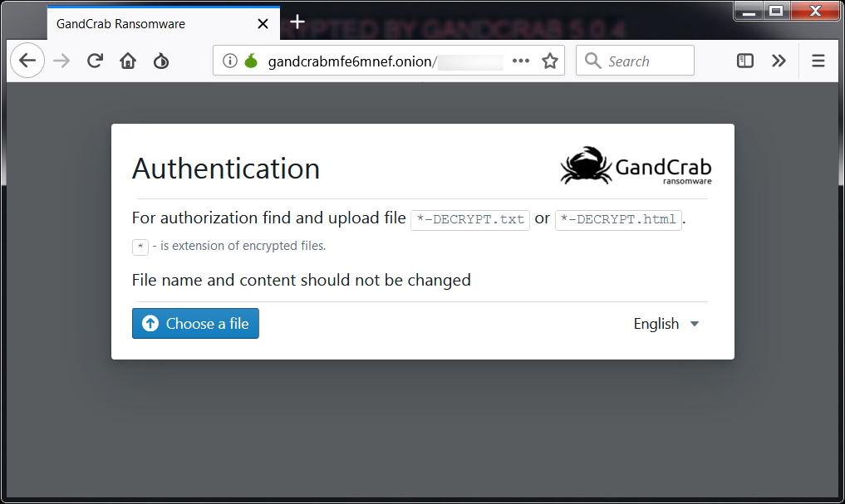Minimize the browser window

(x=749, y=11)
